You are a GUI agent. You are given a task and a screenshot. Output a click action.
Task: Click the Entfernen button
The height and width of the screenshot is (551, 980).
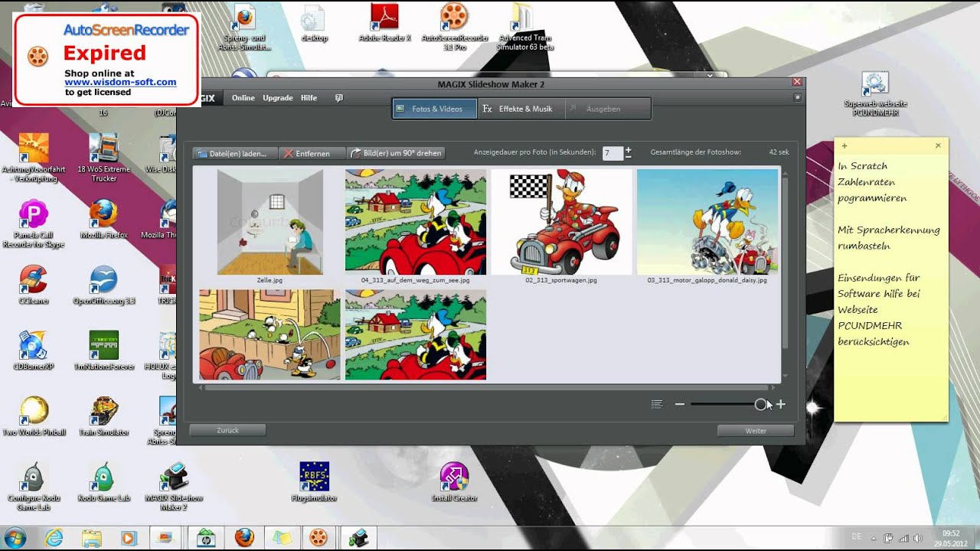pyautogui.click(x=312, y=153)
